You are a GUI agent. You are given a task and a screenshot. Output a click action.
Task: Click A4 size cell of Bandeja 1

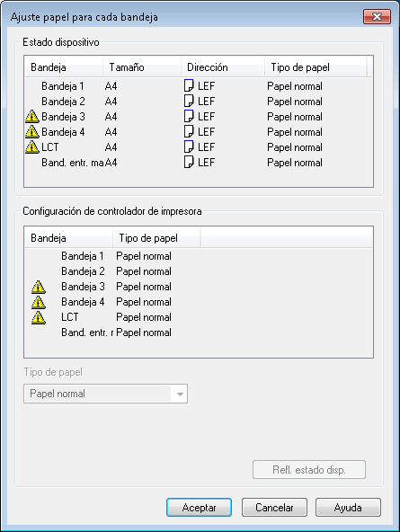point(111,86)
